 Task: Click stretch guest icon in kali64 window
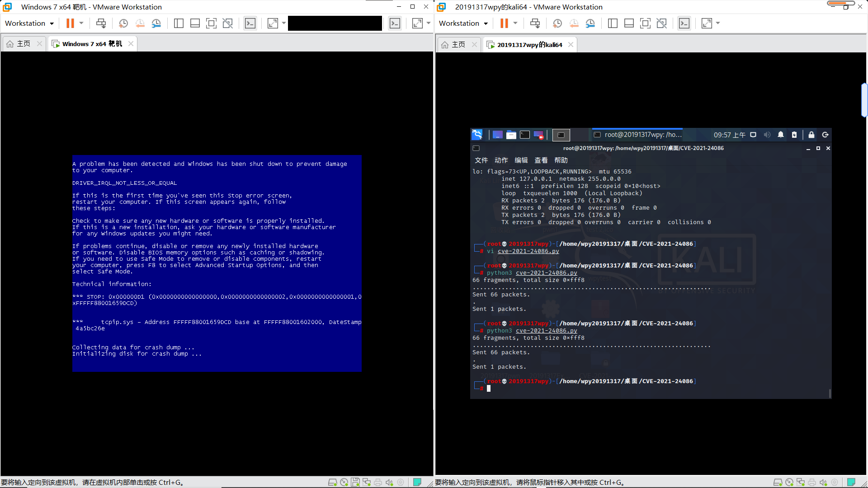click(x=707, y=23)
